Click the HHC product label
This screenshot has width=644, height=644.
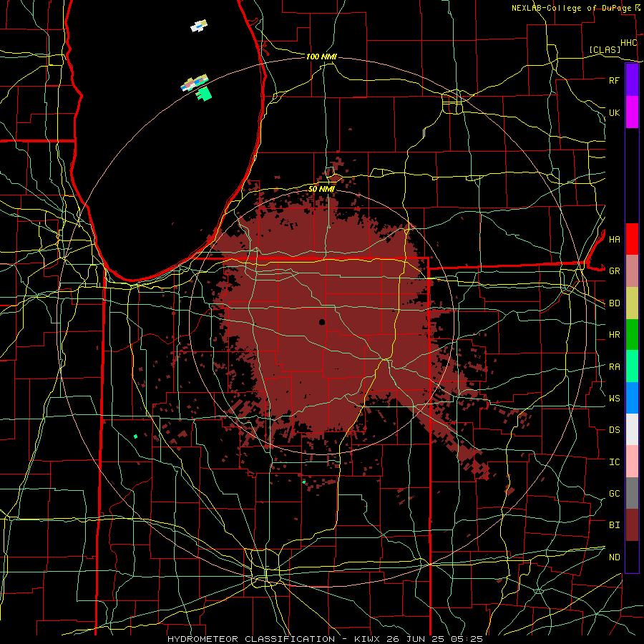pyautogui.click(x=629, y=43)
